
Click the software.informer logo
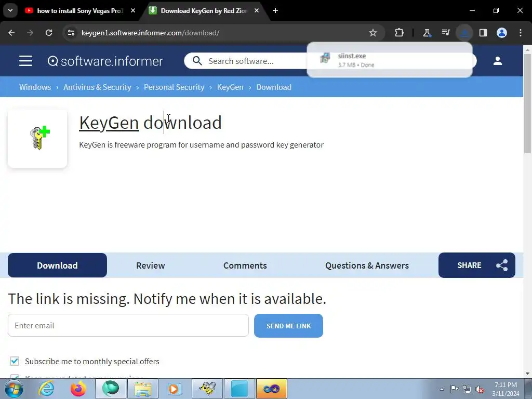click(105, 61)
